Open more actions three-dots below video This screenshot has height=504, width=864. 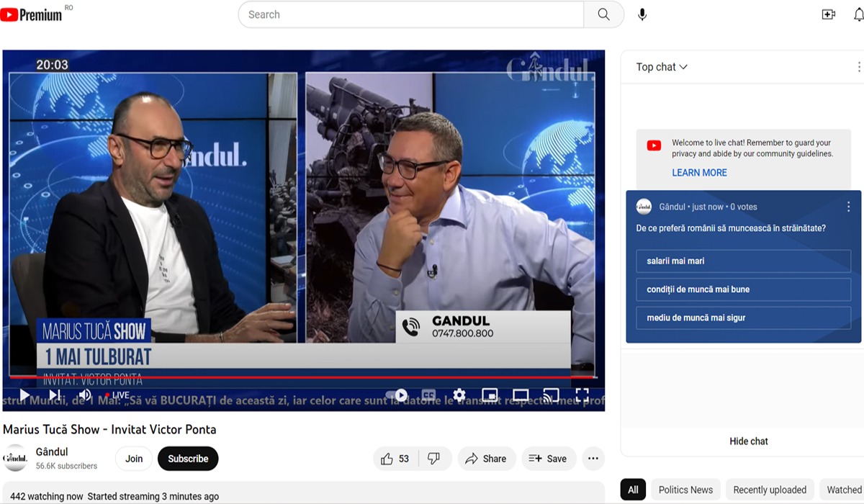[x=593, y=459]
